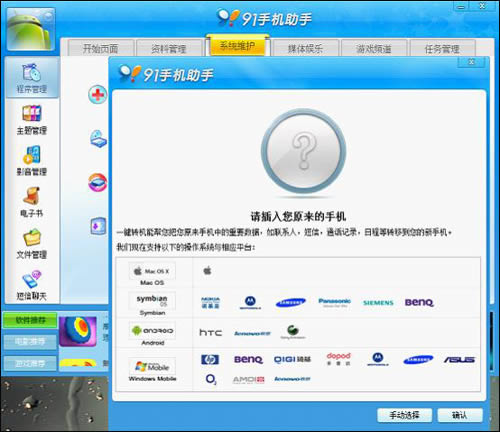Open 短信聊天 sidebar icon
Image resolution: width=500 pixels, height=432 pixels.
coord(32,285)
